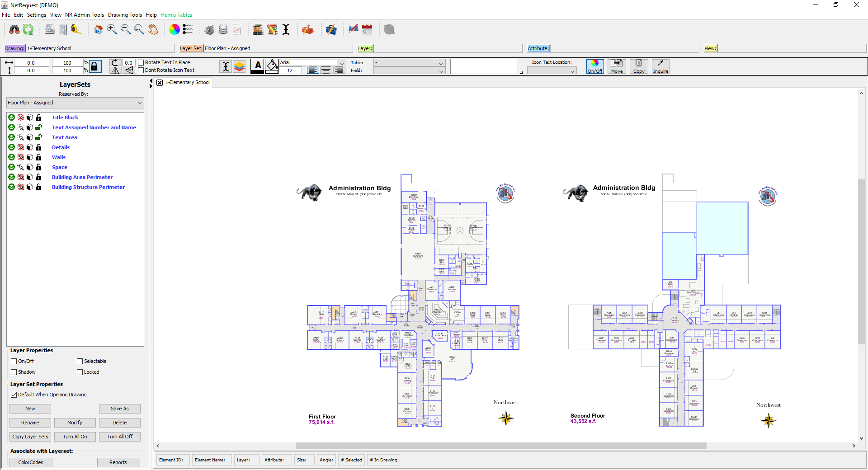Click the Save As button
The width and height of the screenshot is (868, 470).
(x=120, y=409)
